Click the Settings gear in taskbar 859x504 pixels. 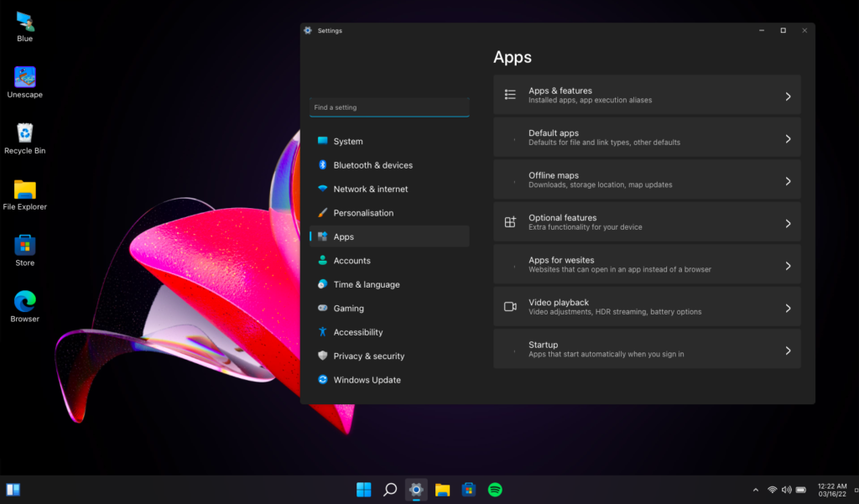click(x=416, y=489)
